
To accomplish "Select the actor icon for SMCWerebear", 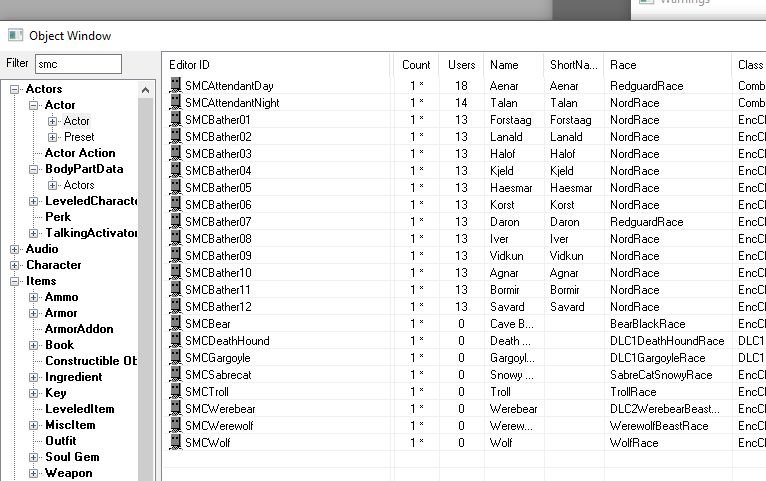I will [x=175, y=408].
